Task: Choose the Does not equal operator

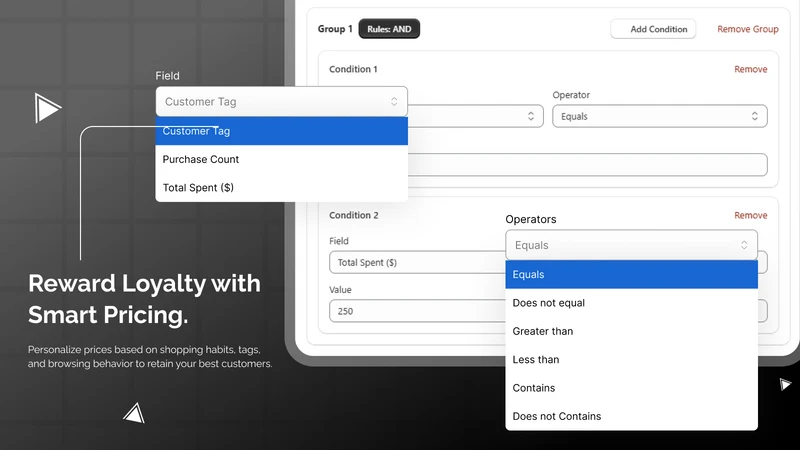Action: (632, 303)
